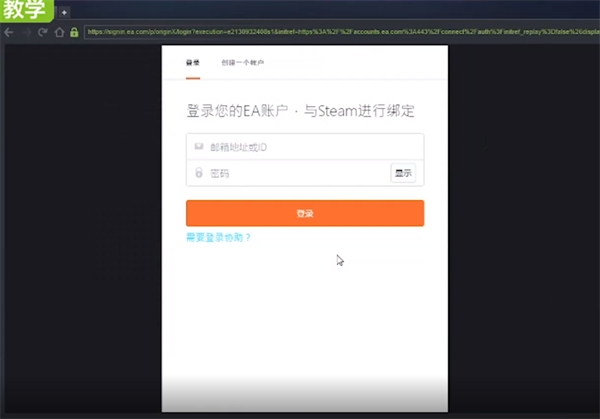Click the 邮箱地址或ID input field
The width and height of the screenshot is (600, 419).
pos(305,147)
